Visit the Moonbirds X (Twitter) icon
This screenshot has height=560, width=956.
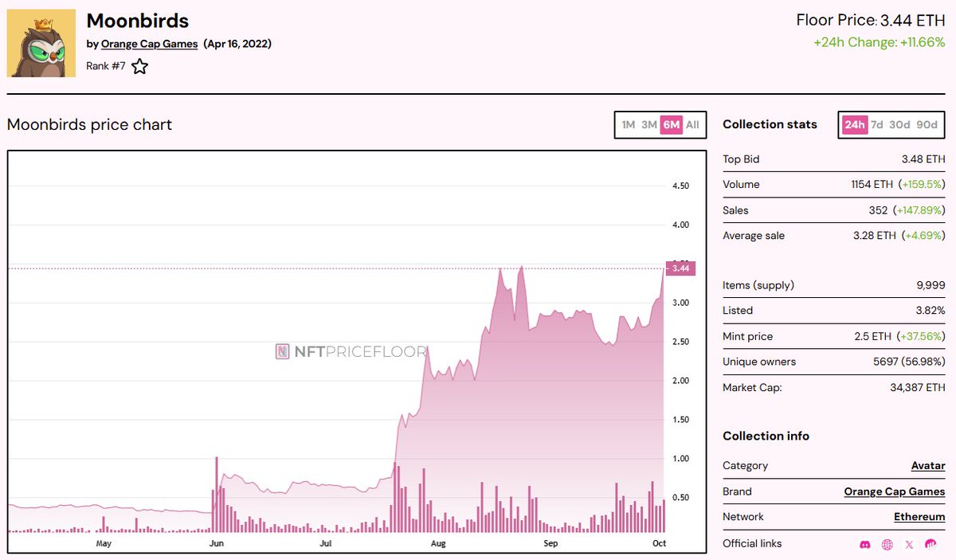click(909, 544)
